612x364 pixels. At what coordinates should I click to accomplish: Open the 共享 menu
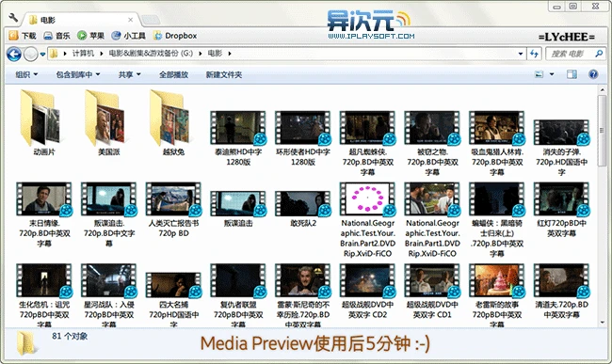[x=130, y=74]
